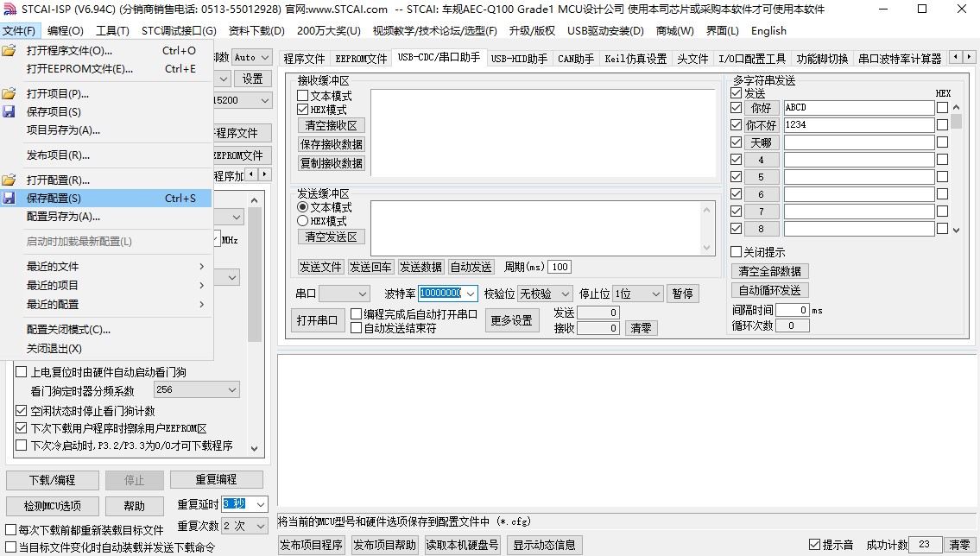Select 配置关闭模式 menu entry
980x556 pixels.
pos(106,329)
